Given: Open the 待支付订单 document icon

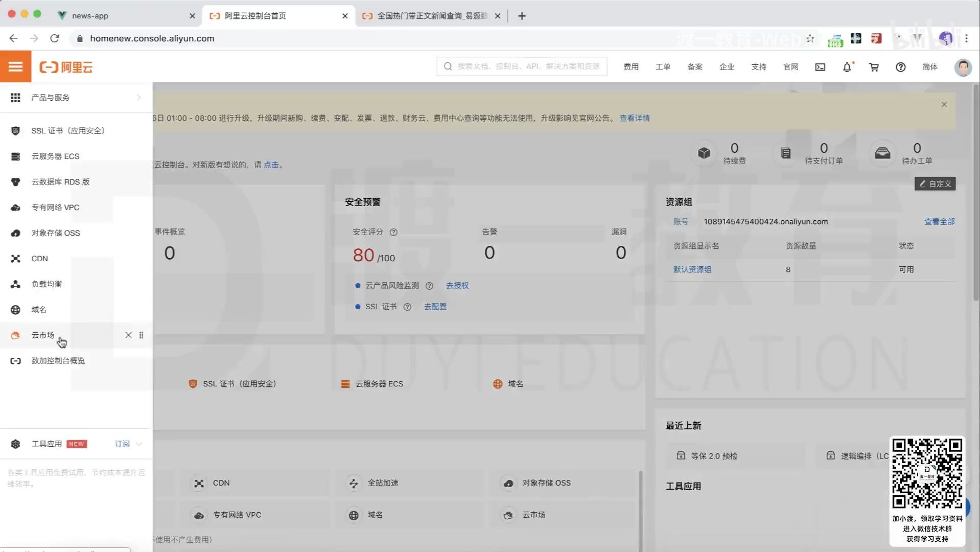Looking at the screenshot, I should pos(786,153).
